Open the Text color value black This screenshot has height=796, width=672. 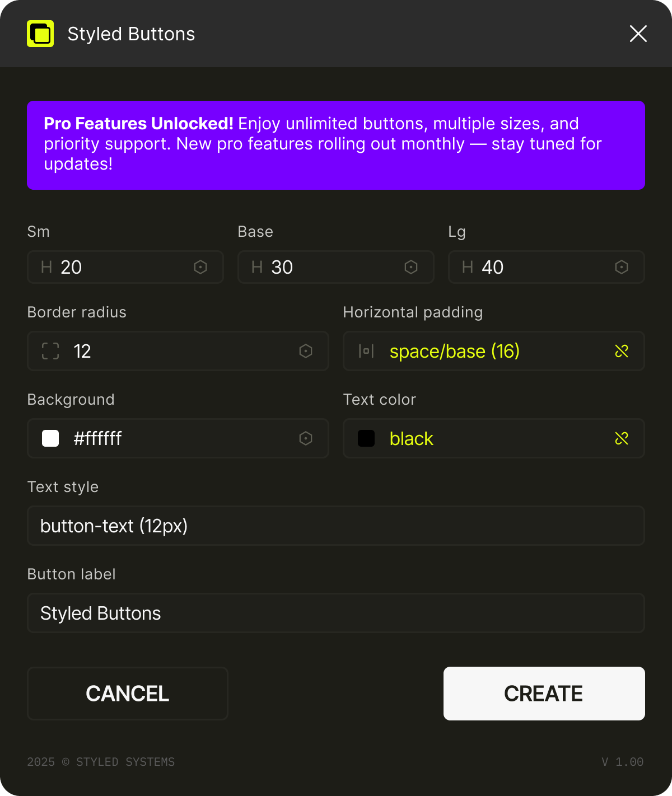[x=412, y=438]
